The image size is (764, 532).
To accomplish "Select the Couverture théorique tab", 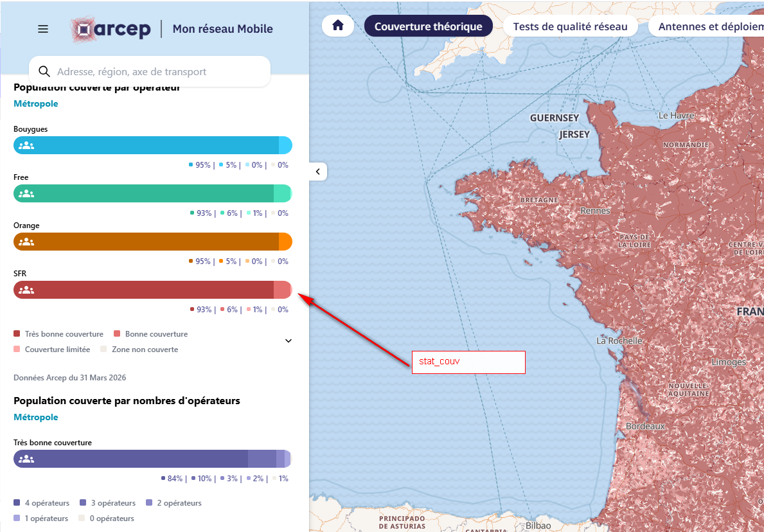I will [x=429, y=26].
